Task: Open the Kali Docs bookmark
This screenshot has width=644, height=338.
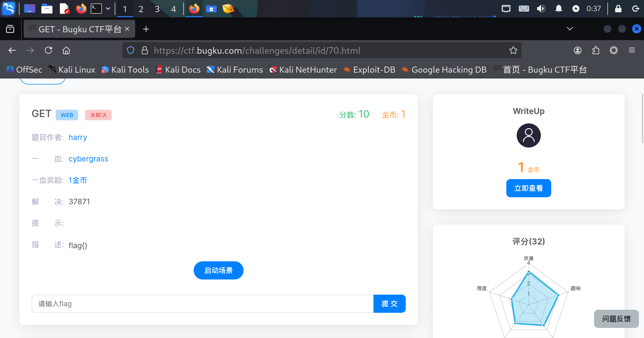Action: pyautogui.click(x=178, y=70)
